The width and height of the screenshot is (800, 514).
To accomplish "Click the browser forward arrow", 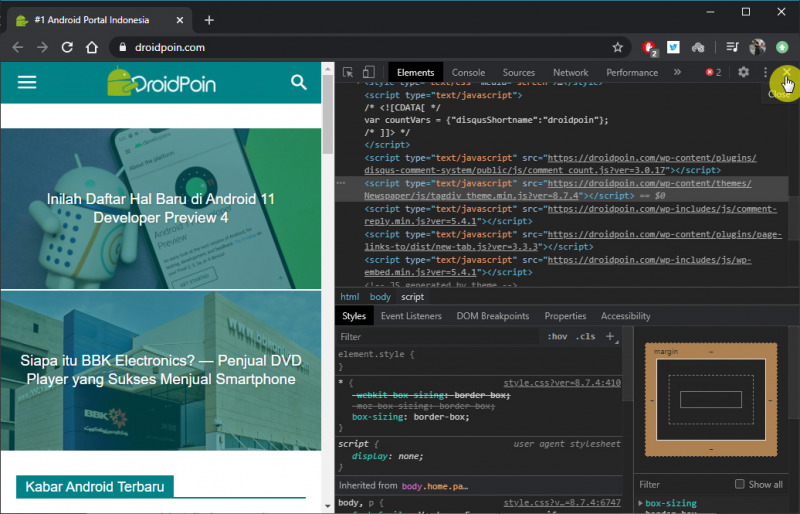I will 42,47.
